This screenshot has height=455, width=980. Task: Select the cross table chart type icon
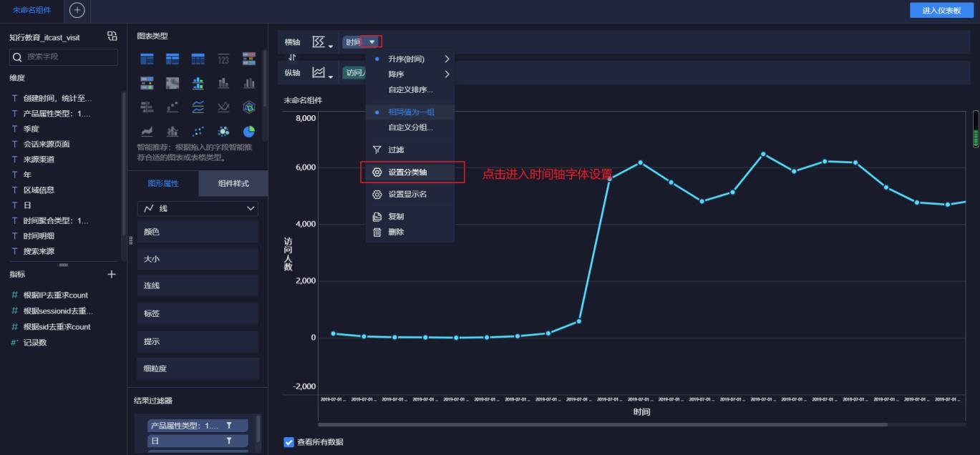[x=173, y=59]
